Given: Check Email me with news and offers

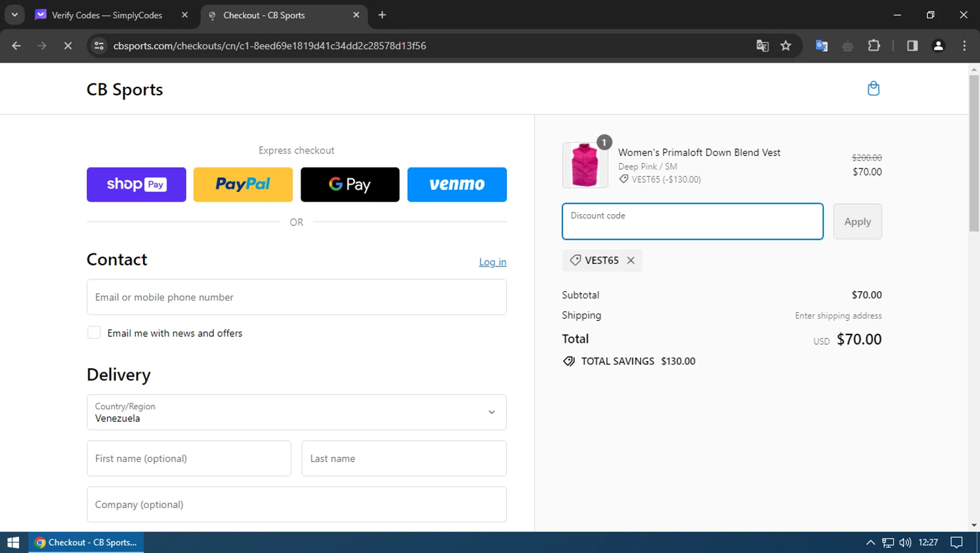Looking at the screenshot, I should [94, 333].
